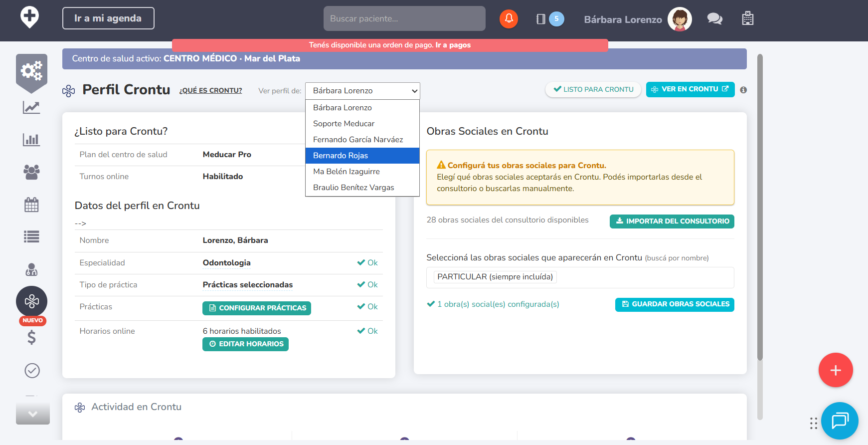Open the calendar icon in the sidebar
Screen dimensions: 868x445
coord(31,205)
